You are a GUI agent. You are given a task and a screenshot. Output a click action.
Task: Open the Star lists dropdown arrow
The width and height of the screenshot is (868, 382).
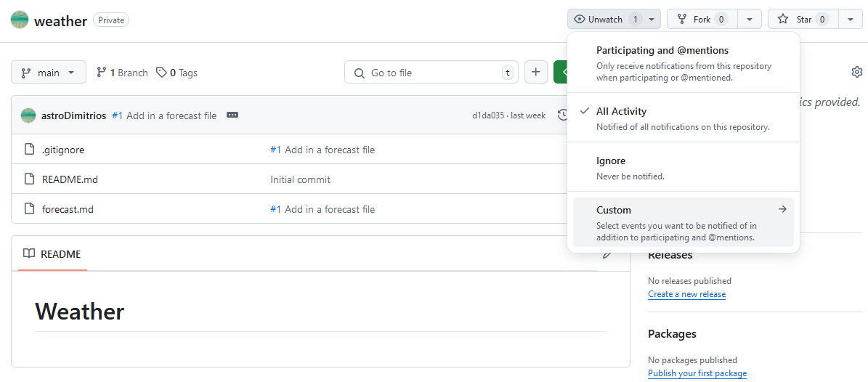tap(851, 20)
